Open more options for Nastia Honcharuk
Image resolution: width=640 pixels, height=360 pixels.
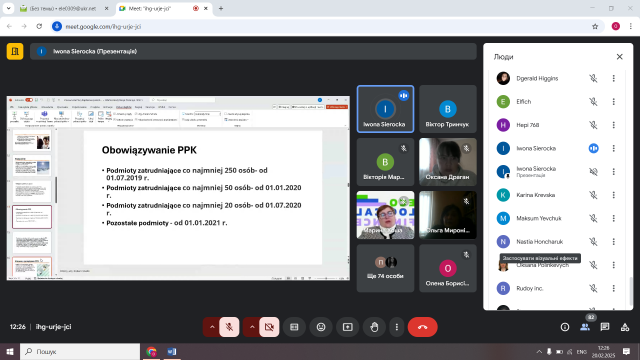pyautogui.click(x=613, y=242)
